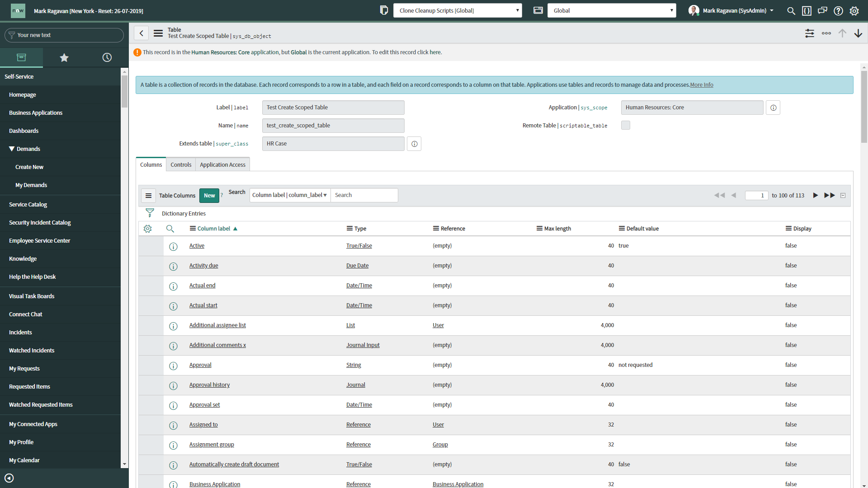Viewport: 868px width, 488px height.
Task: Show all applications tab in navigator
Action: click(x=21, y=57)
